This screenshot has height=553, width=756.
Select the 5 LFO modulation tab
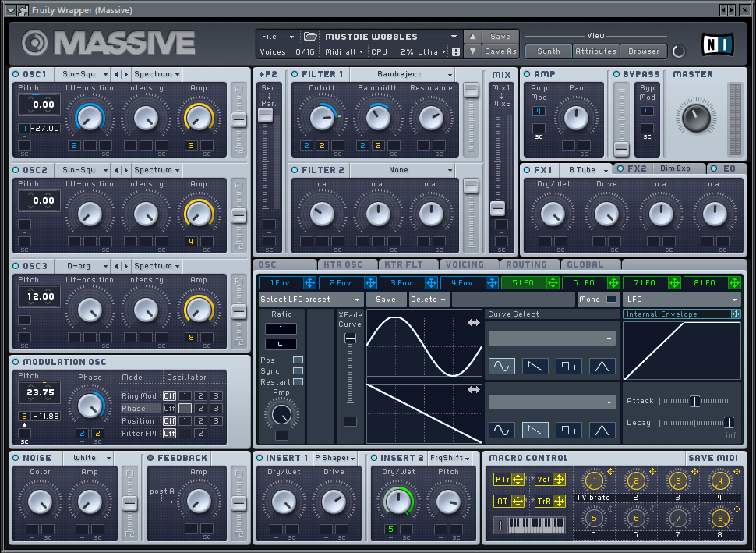(x=523, y=283)
